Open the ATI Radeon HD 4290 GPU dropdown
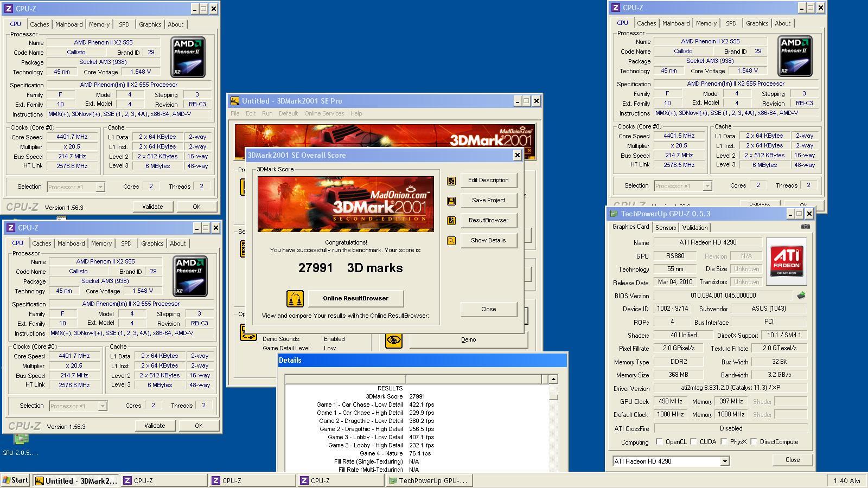Image resolution: width=868 pixels, height=488 pixels. (x=724, y=461)
